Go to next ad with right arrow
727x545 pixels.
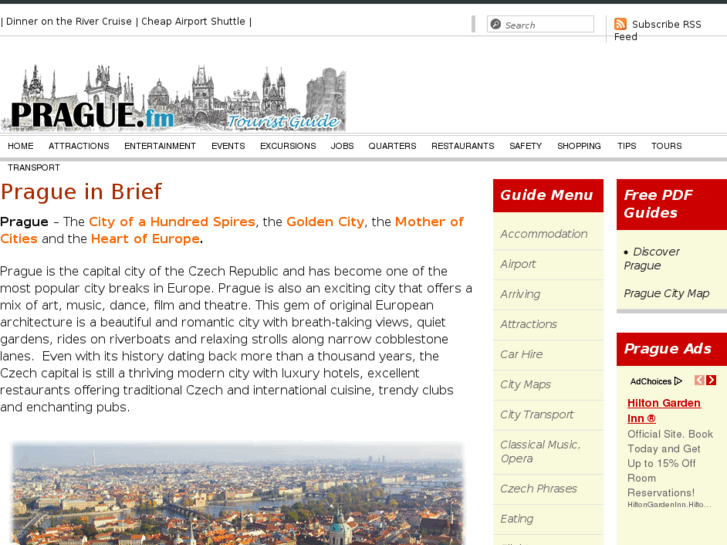point(711,380)
